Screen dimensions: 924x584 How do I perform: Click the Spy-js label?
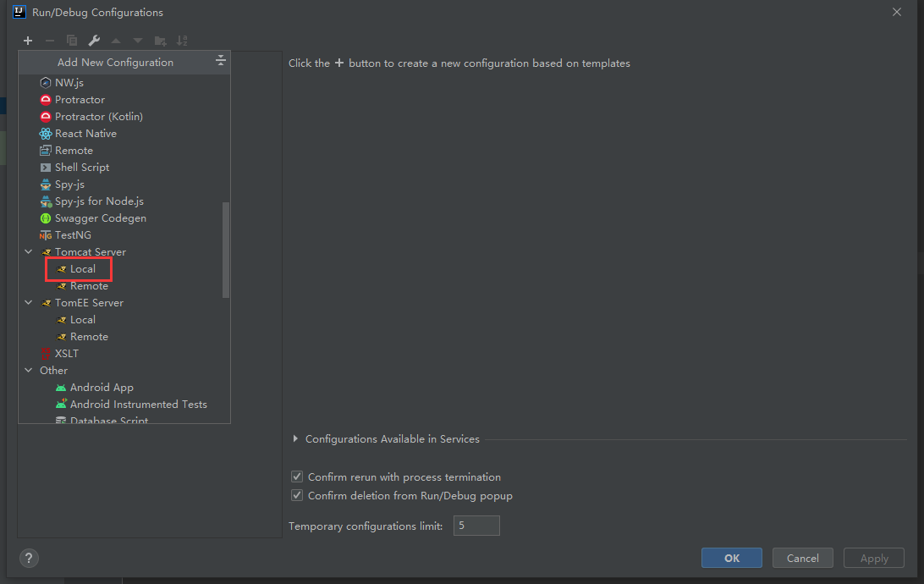[69, 185]
